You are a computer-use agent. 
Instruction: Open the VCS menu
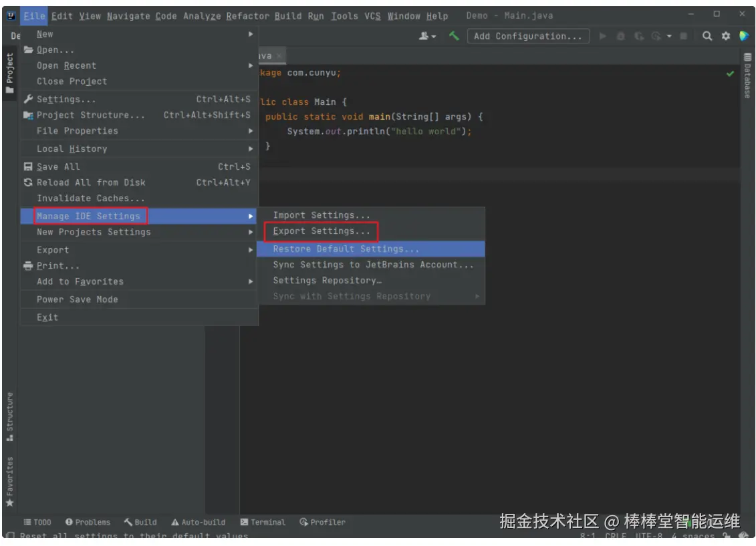coord(372,16)
